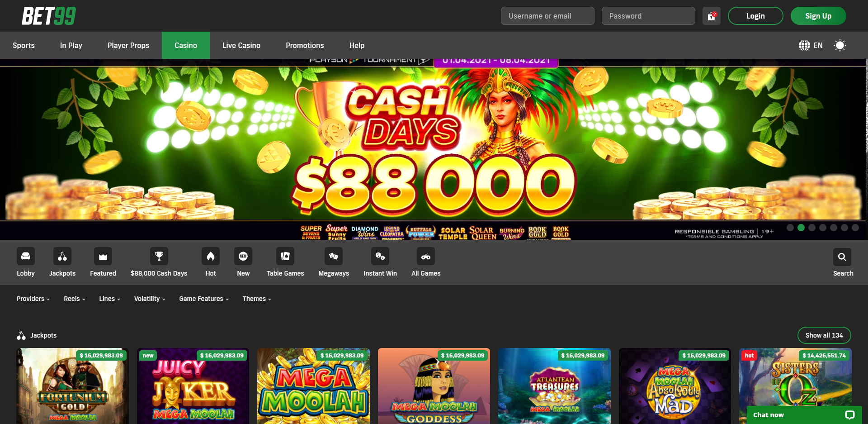Expand the Lines filter dropdown

point(110,299)
